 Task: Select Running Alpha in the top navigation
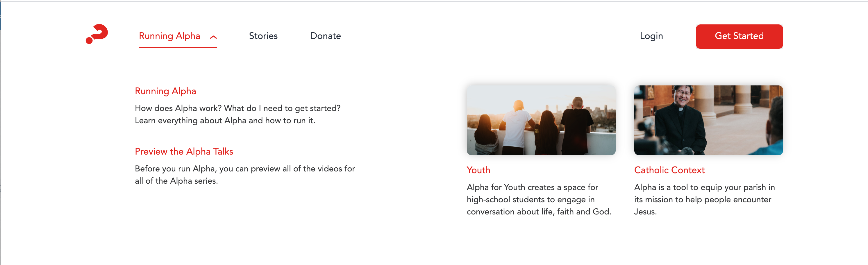169,36
